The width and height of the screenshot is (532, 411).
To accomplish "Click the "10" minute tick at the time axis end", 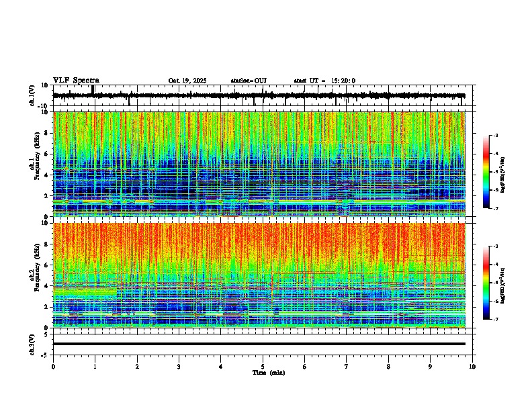I will pos(472,367).
